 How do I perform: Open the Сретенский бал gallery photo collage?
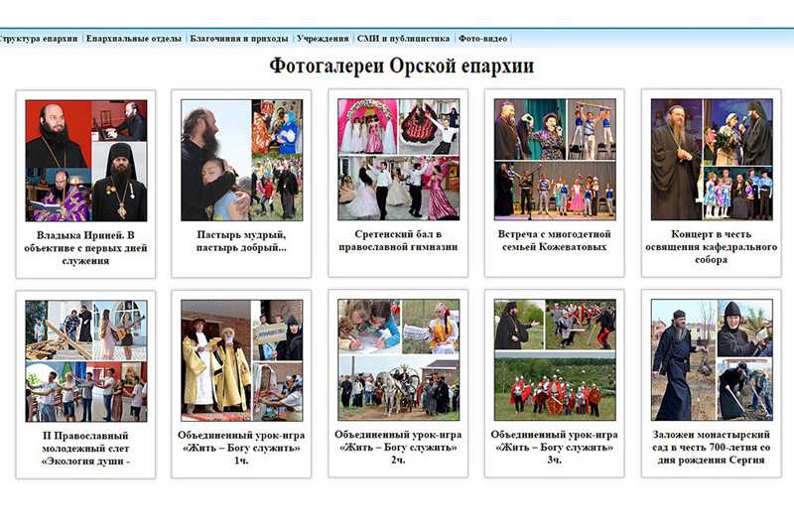pos(398,160)
